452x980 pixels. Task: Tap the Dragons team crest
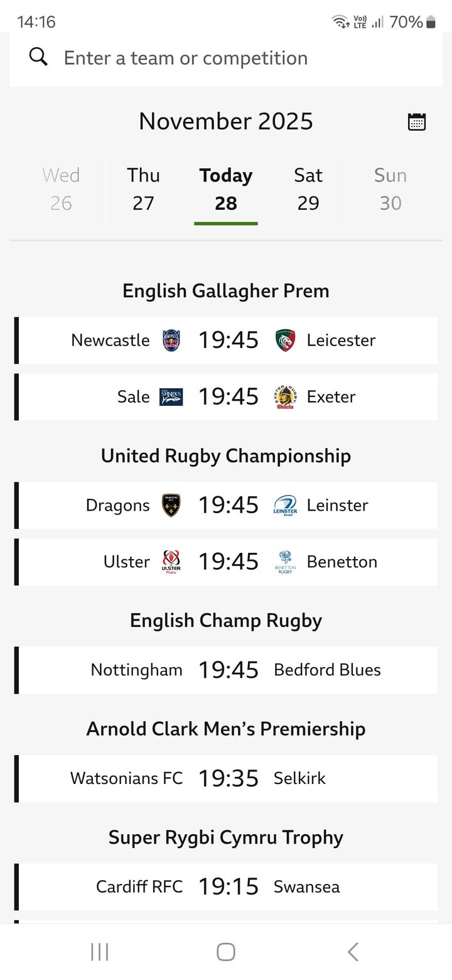pyautogui.click(x=171, y=506)
